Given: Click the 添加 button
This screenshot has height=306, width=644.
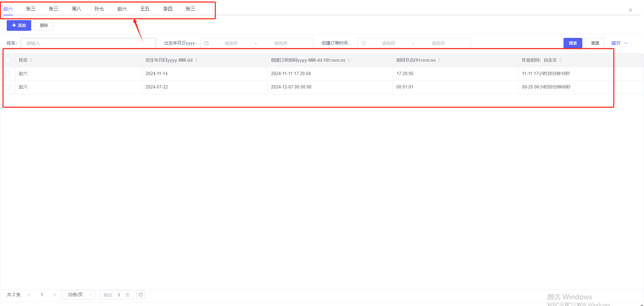Looking at the screenshot, I should click(x=19, y=25).
